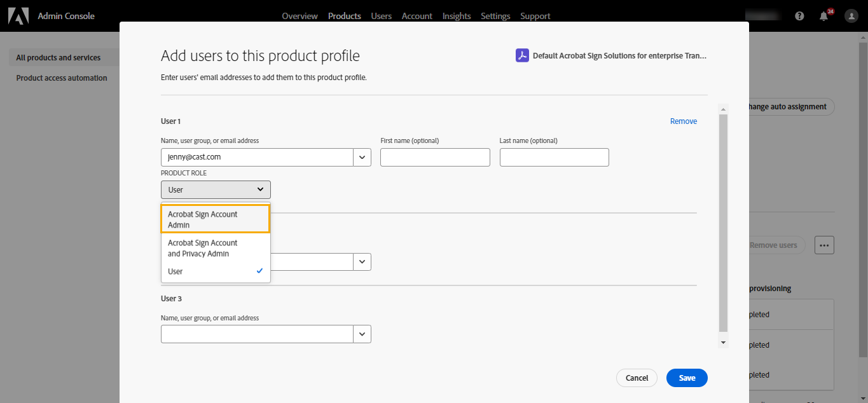The height and width of the screenshot is (403, 868).
Task: Click the dialog scrollbar down arrow
Action: [x=723, y=342]
